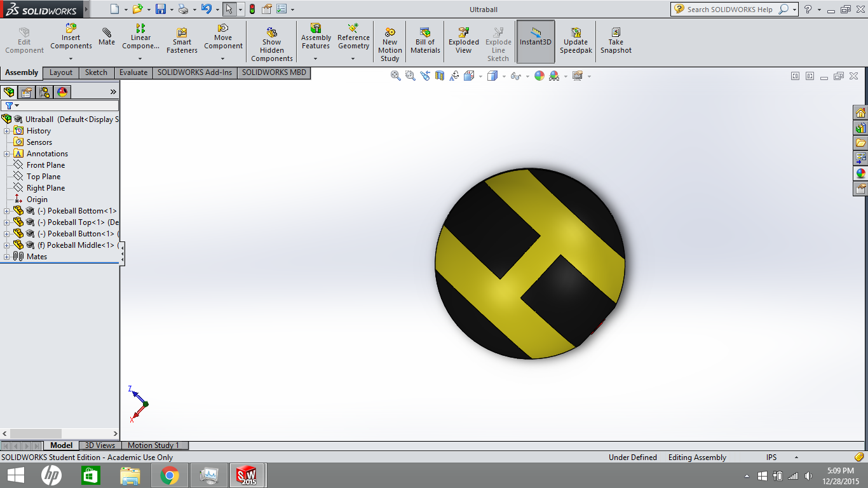
Task: Click the Print icon
Action: [x=183, y=9]
